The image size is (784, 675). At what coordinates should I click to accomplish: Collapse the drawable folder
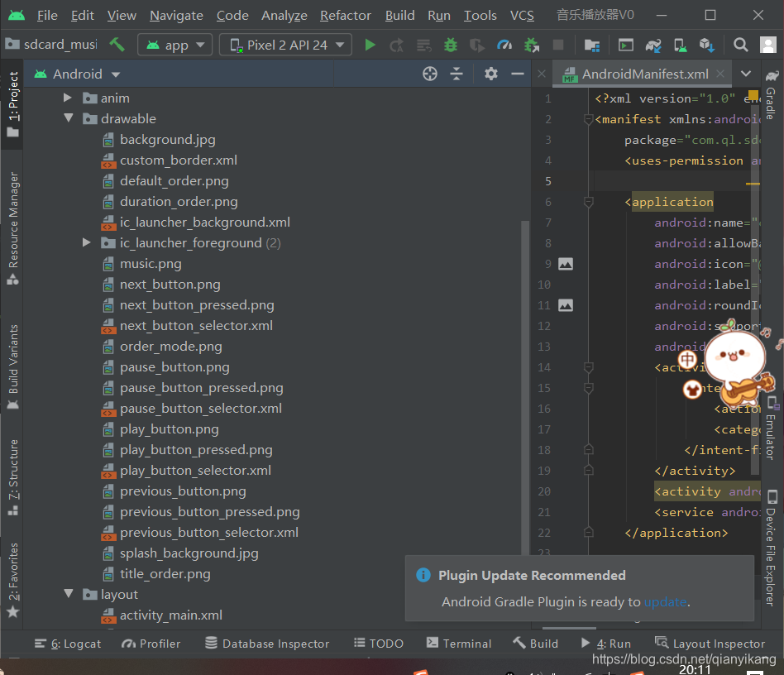(x=69, y=118)
